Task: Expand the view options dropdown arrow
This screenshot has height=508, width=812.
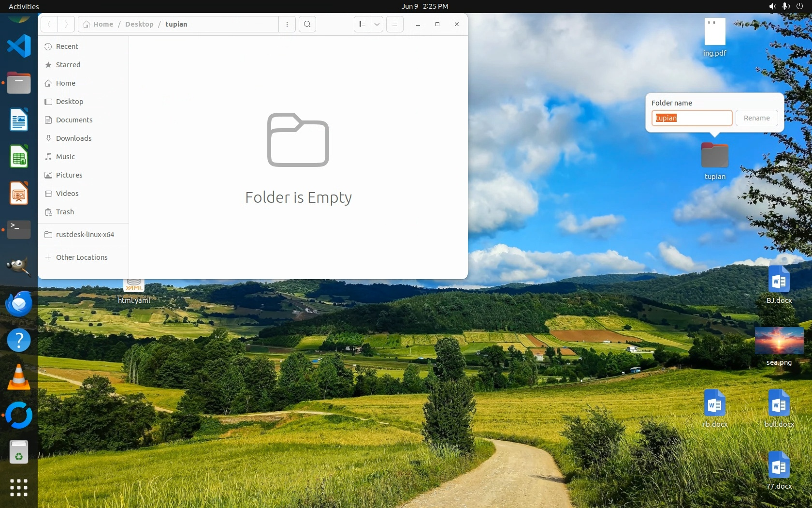Action: pyautogui.click(x=377, y=24)
